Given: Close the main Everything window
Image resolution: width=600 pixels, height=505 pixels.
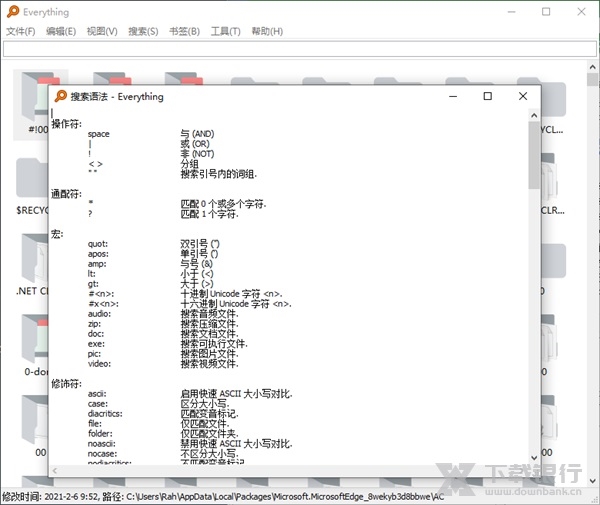Looking at the screenshot, I should 581,12.
